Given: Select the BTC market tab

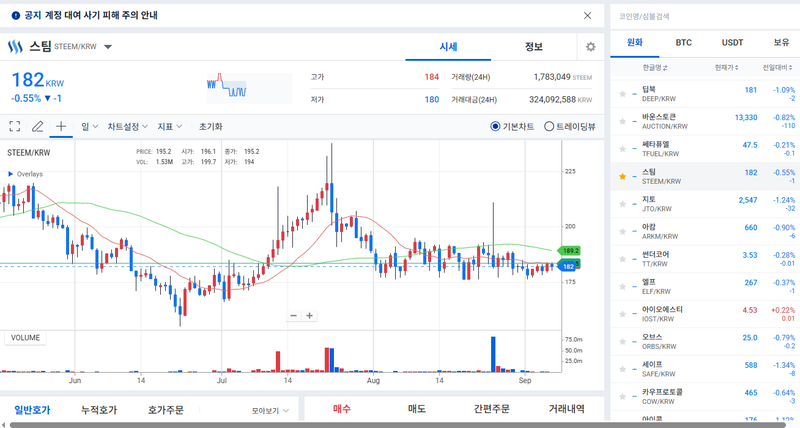Looking at the screenshot, I should (684, 42).
